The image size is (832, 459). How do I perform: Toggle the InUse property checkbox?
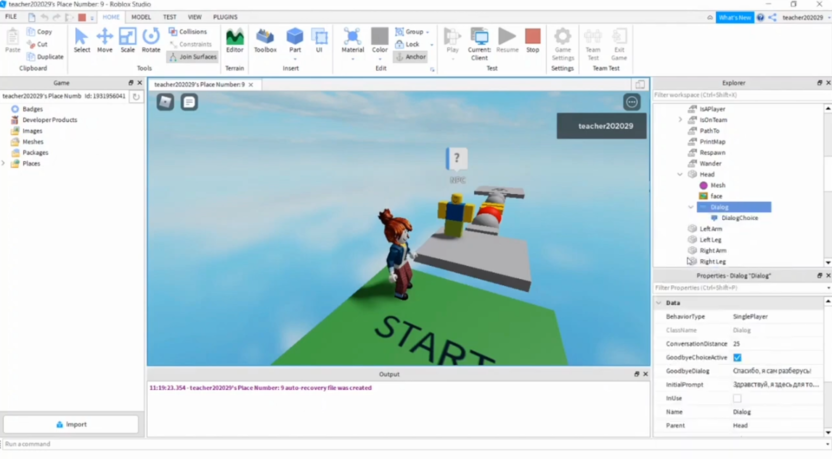pyautogui.click(x=737, y=398)
